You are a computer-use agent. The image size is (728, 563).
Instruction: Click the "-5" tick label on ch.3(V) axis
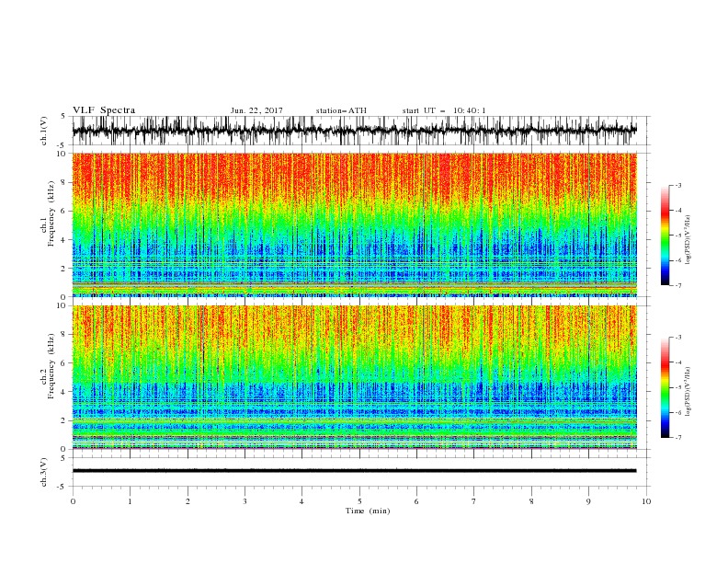coord(63,487)
